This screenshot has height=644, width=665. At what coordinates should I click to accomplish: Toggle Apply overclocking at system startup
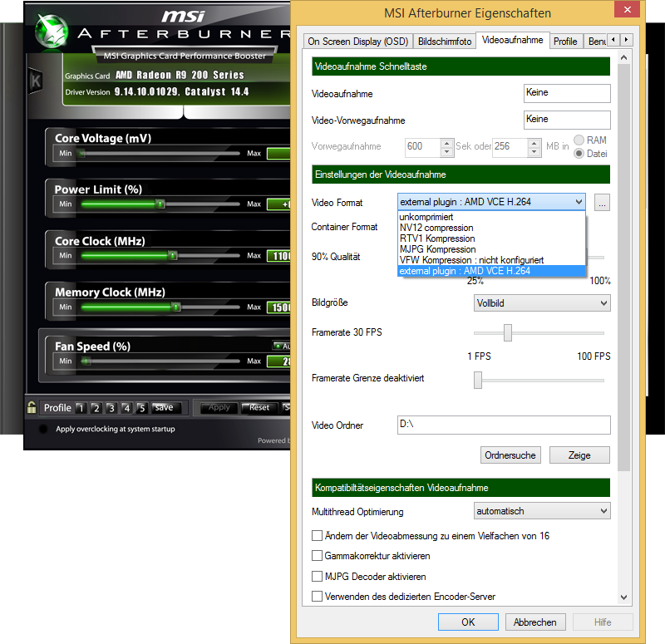tap(43, 429)
